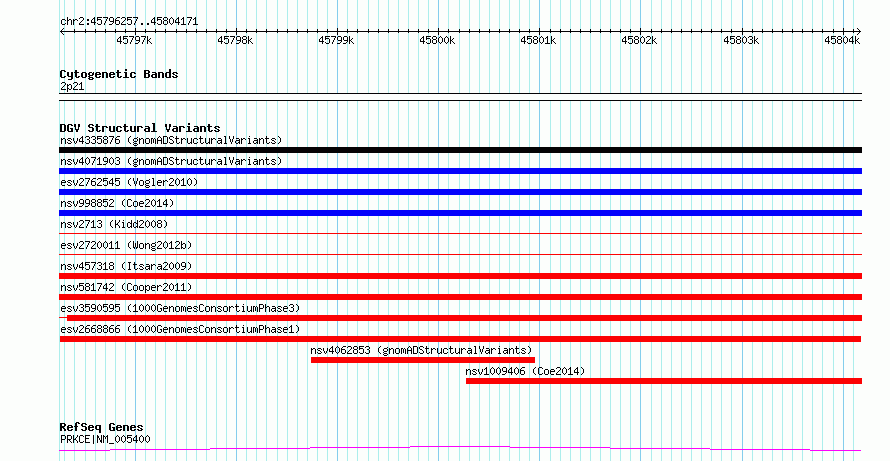
Task: Click the nsv457318 (Itsara2009) label
Action: 126,266
